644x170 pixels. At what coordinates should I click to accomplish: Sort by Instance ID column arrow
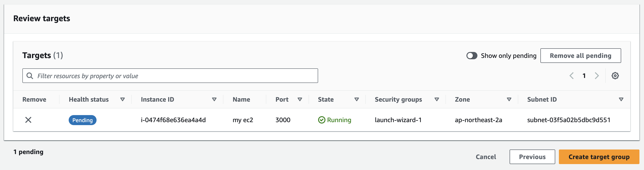pyautogui.click(x=214, y=99)
